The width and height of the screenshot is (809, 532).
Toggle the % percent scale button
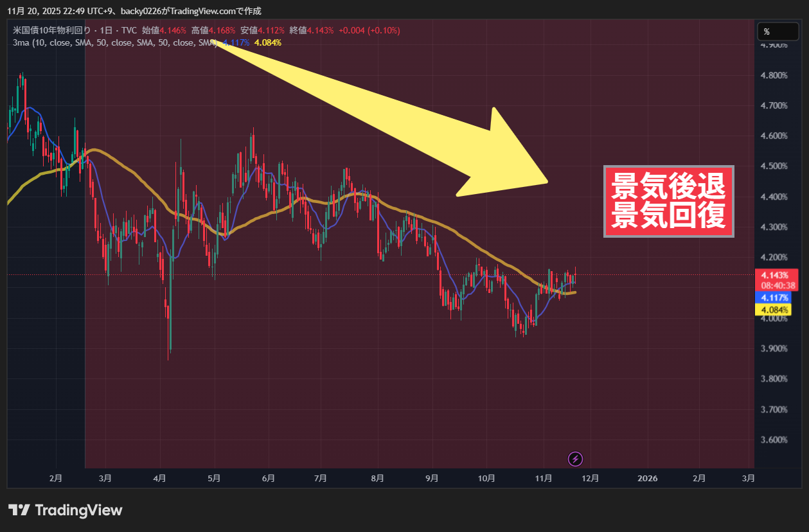click(767, 31)
